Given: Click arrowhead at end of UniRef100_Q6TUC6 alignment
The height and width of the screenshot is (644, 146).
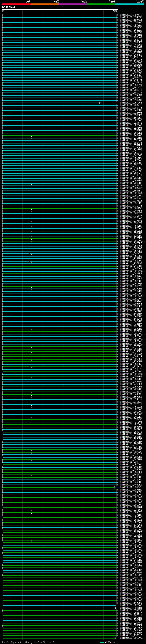Looking at the screenshot, I should 100,103.
